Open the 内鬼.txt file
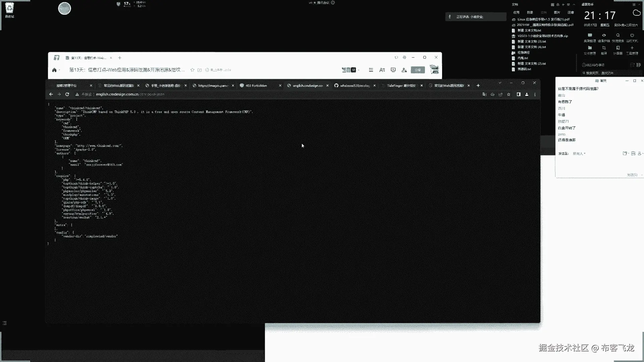Screen dimensions: 644x362 (x=523, y=58)
